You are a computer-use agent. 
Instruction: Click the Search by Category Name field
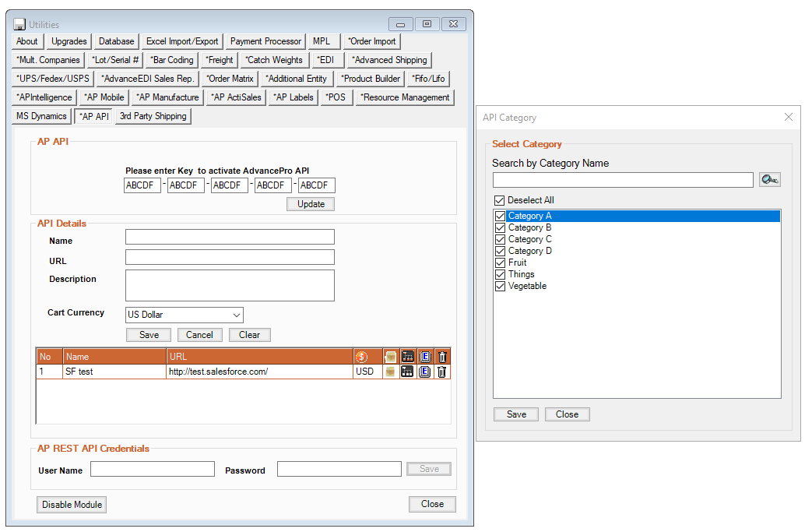pos(622,180)
